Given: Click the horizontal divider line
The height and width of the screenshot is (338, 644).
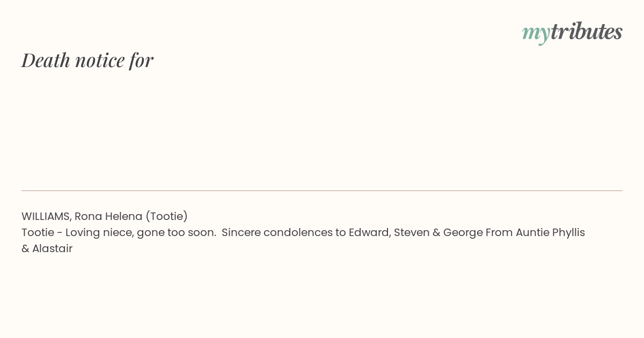Looking at the screenshot, I should pos(322,190).
